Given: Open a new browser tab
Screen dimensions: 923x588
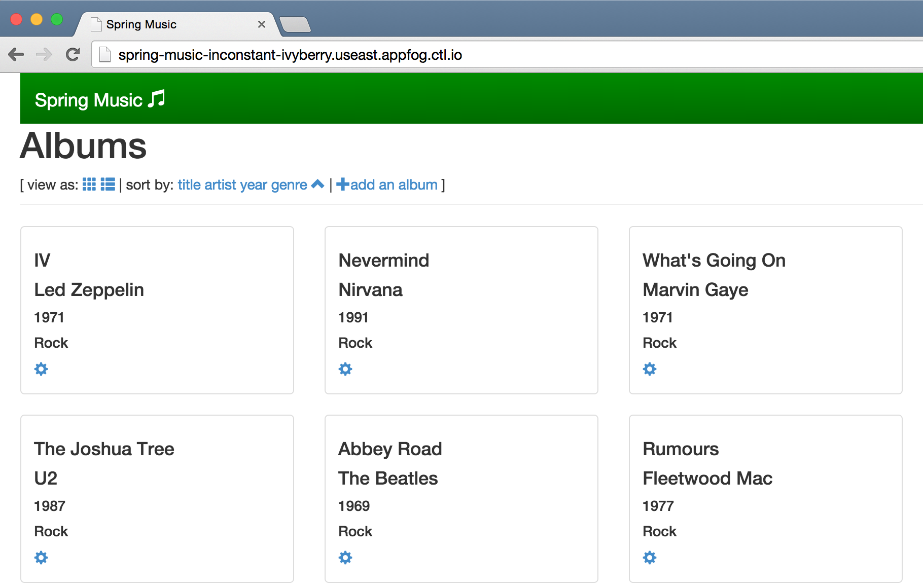Looking at the screenshot, I should coord(295,24).
